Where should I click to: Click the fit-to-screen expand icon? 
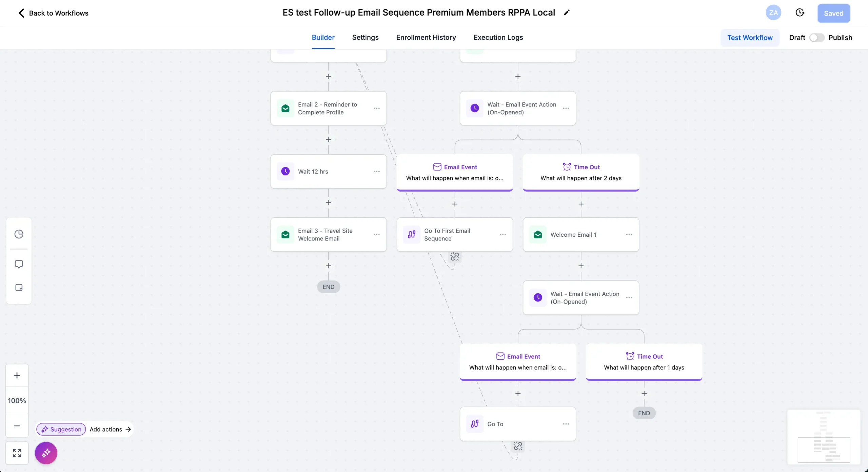[17, 453]
